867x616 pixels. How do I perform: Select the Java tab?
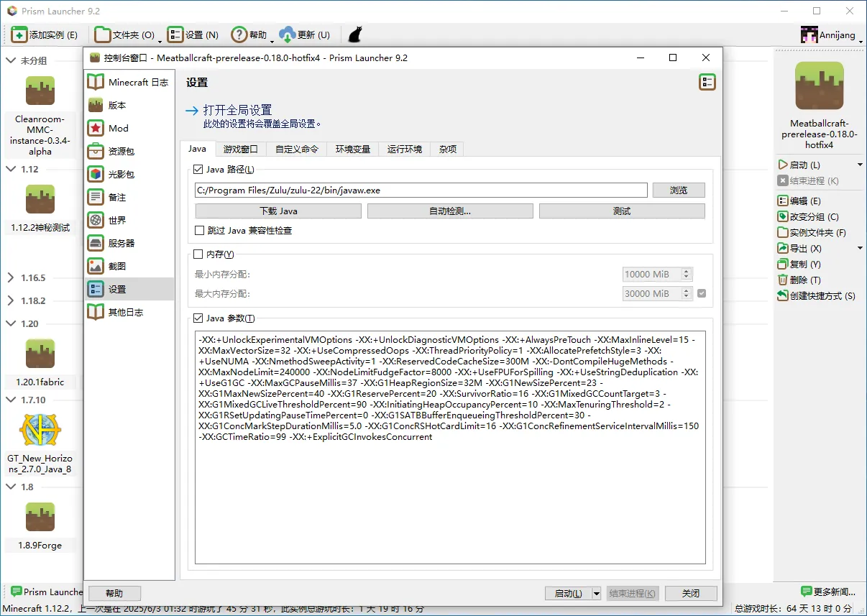197,149
